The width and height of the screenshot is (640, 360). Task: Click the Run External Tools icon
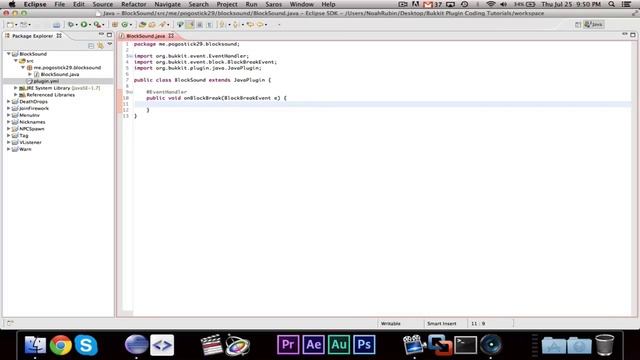[97, 24]
